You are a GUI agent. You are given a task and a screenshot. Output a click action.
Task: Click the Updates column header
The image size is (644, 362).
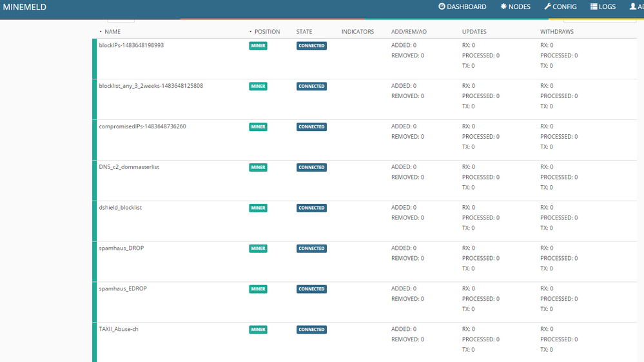[474, 32]
